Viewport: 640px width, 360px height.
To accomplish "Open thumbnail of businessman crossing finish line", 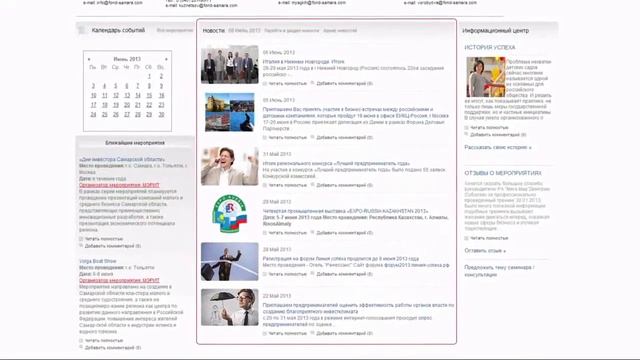I will tap(229, 262).
